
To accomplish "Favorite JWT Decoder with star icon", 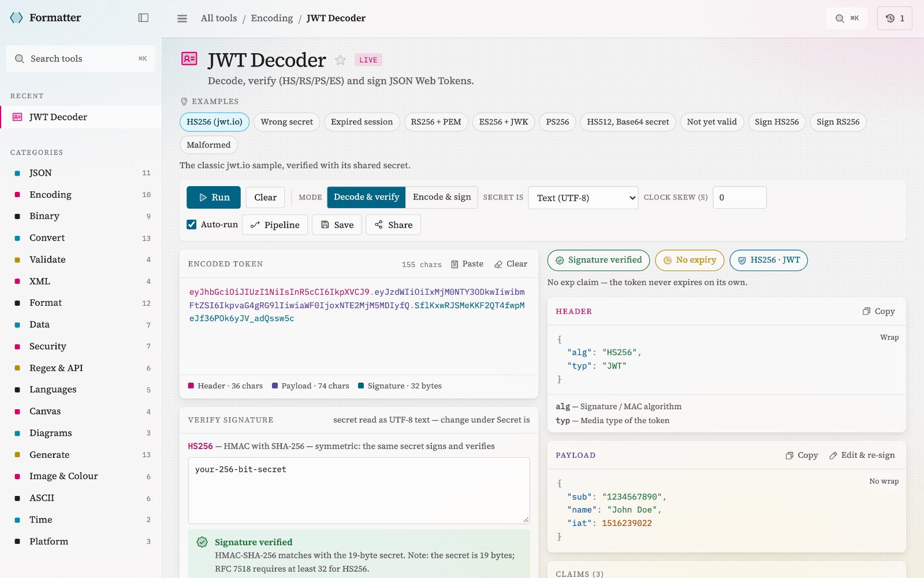I will tap(341, 60).
